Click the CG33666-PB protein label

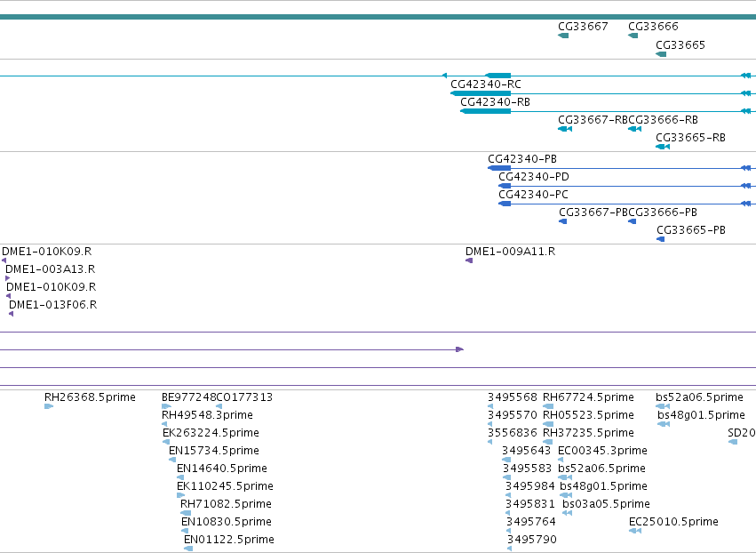click(x=664, y=212)
